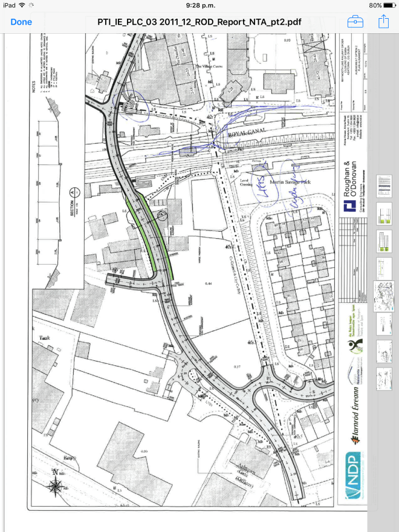Jump to the first page thumbnail
The width and height of the screenshot is (399, 532).
tap(383, 186)
